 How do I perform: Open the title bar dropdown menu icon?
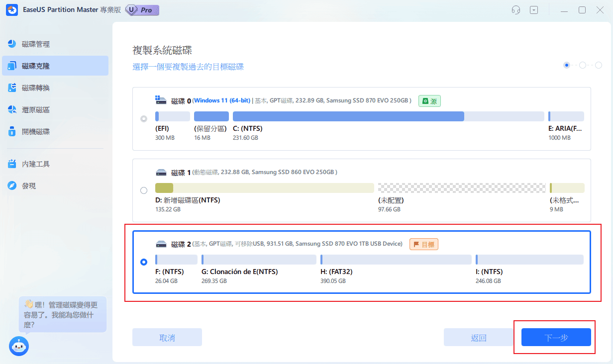point(534,10)
